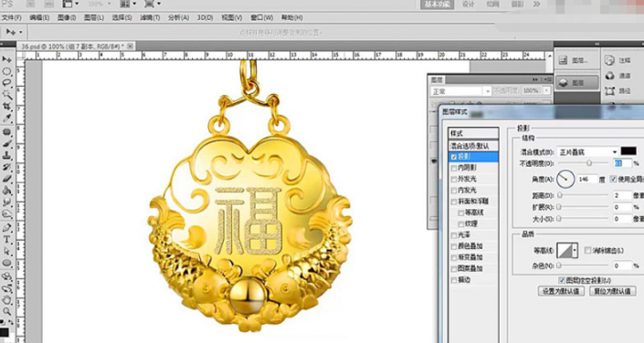This screenshot has width=644, height=343.
Task: Click the 复位为默认值 button
Action: tap(613, 291)
